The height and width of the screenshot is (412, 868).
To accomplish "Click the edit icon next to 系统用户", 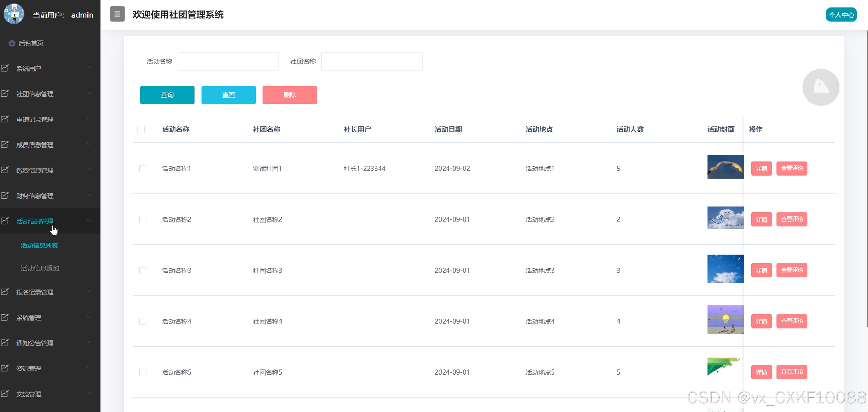I will click(x=5, y=68).
